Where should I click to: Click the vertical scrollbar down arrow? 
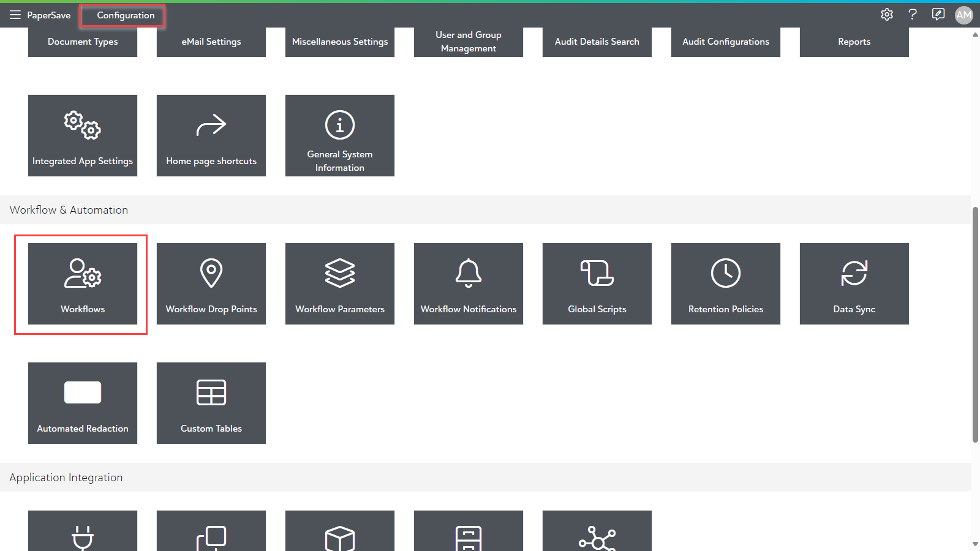(975, 544)
